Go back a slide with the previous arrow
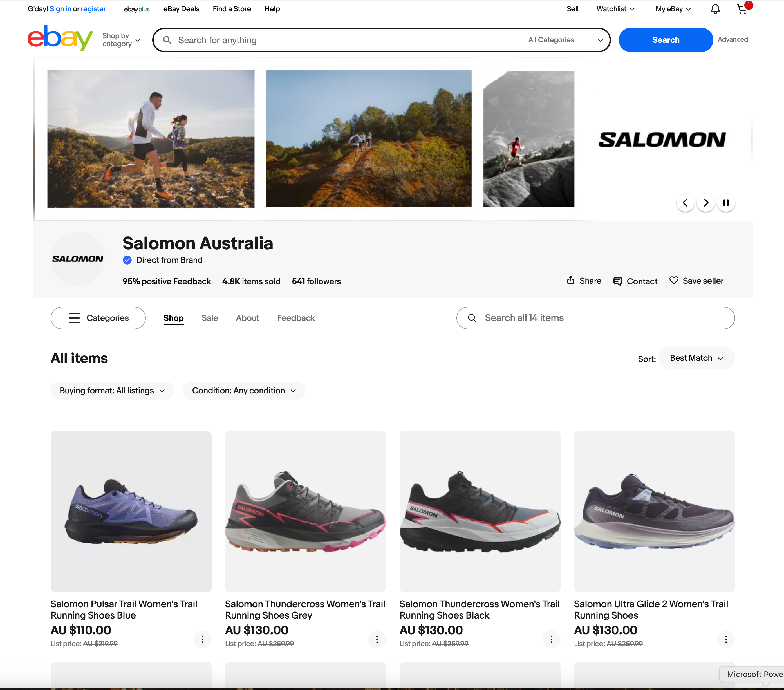Screen dimensions: 784x690 685,203
